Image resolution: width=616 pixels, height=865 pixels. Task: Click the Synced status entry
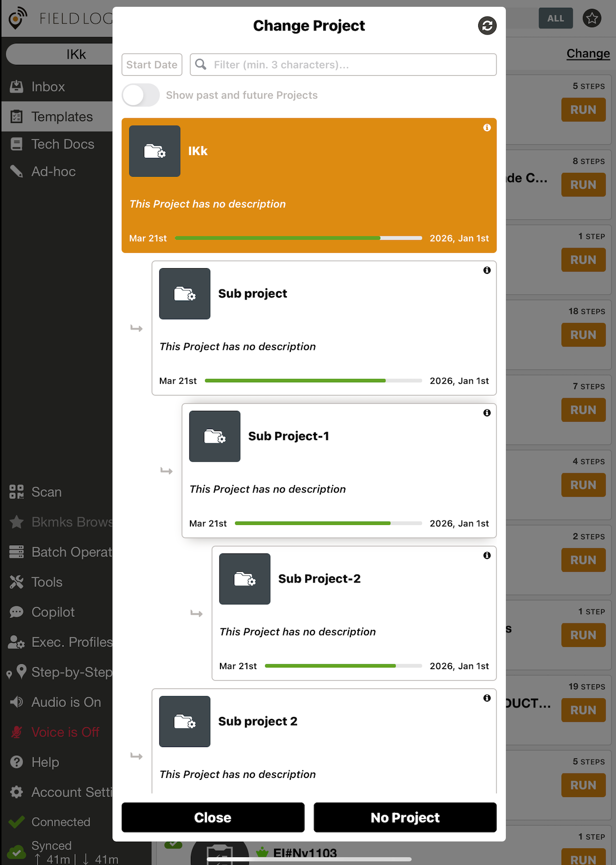(x=57, y=852)
